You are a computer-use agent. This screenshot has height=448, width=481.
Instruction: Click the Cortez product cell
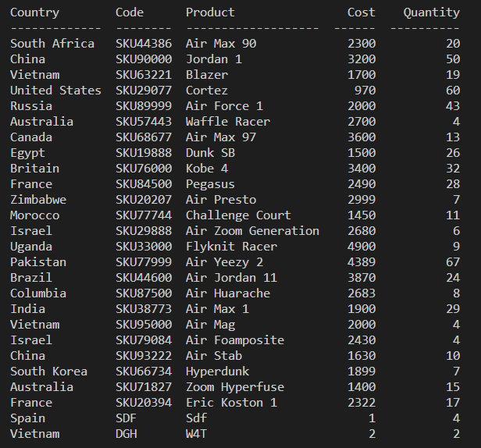(x=207, y=91)
